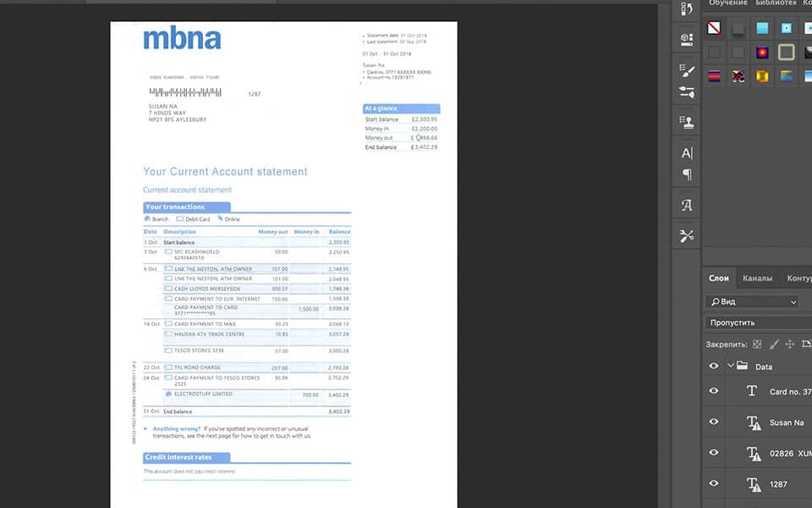Image resolution: width=812 pixels, height=508 pixels.
Task: Click 'SUSAN NA' address name in document
Action: tap(162, 107)
